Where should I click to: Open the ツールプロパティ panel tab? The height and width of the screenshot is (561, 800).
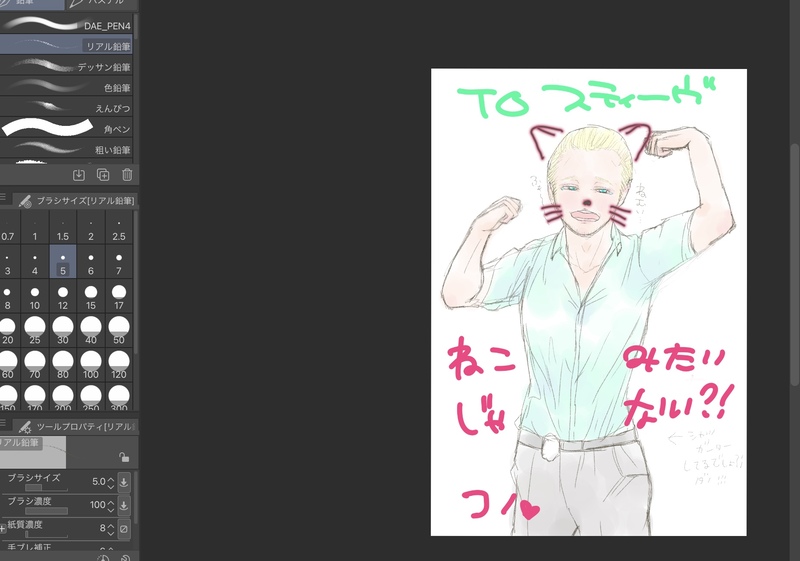point(77,426)
